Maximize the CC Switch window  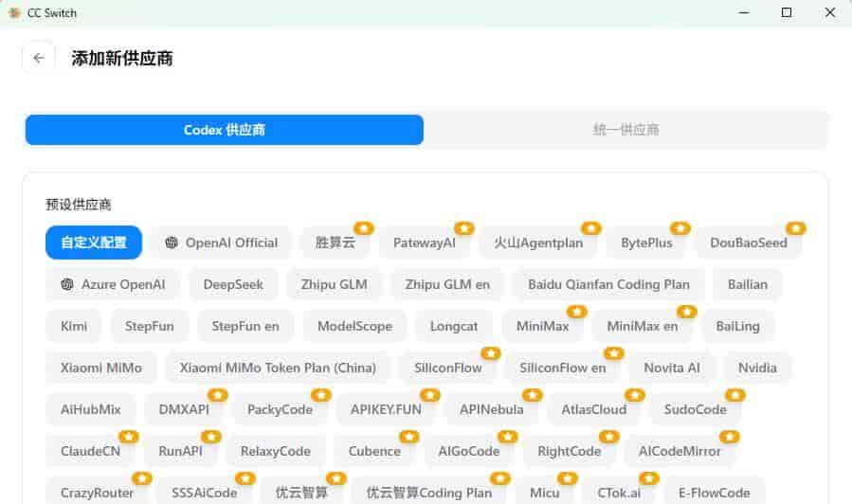(x=787, y=12)
